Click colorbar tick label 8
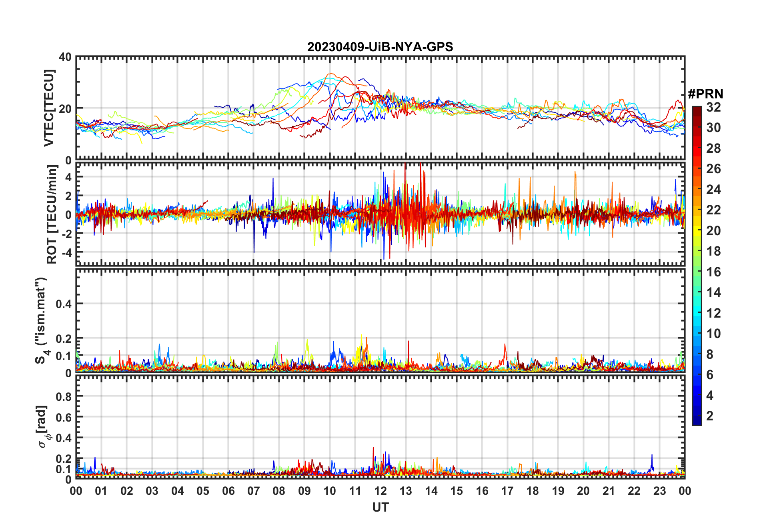 click(x=710, y=354)
